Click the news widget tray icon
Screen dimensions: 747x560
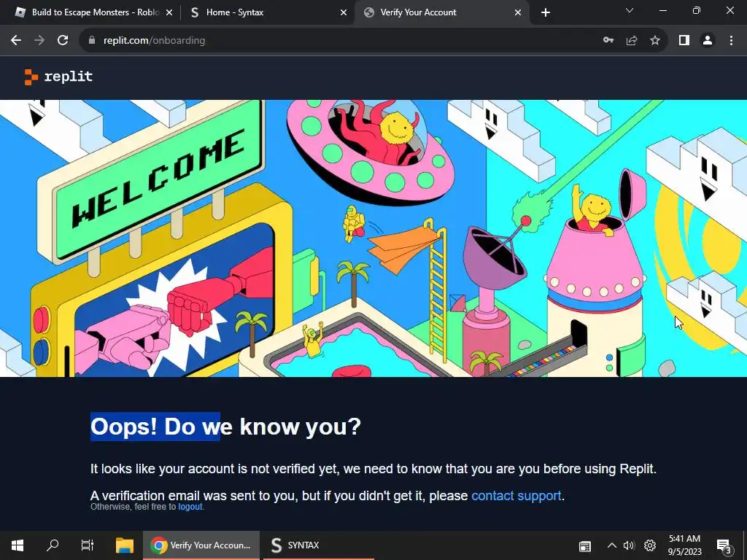pyautogui.click(x=584, y=546)
